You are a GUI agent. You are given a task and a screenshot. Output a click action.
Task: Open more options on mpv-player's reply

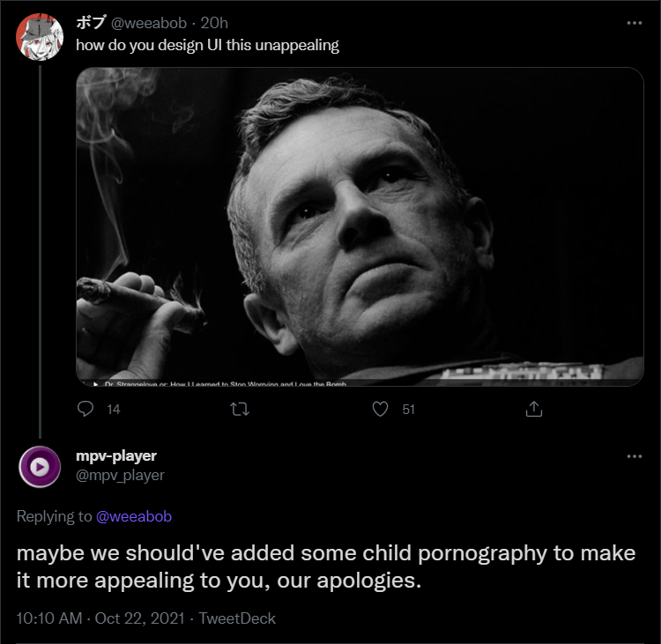point(634,456)
